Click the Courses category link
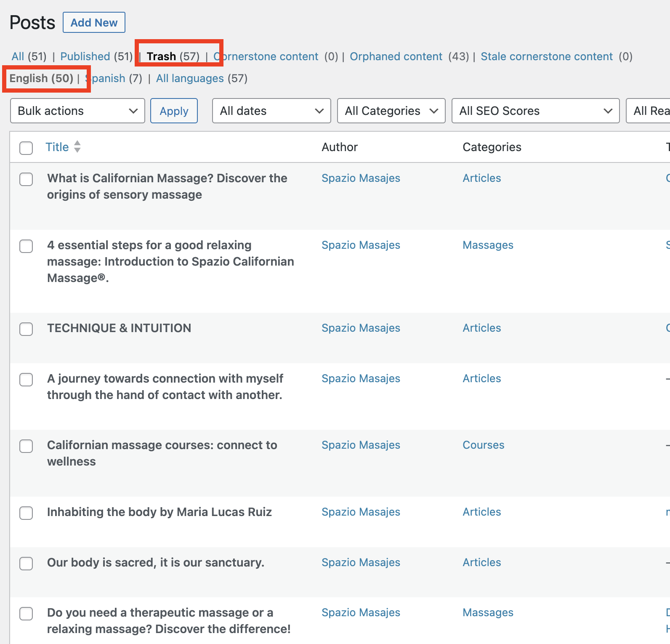This screenshot has height=644, width=670. pos(484,445)
